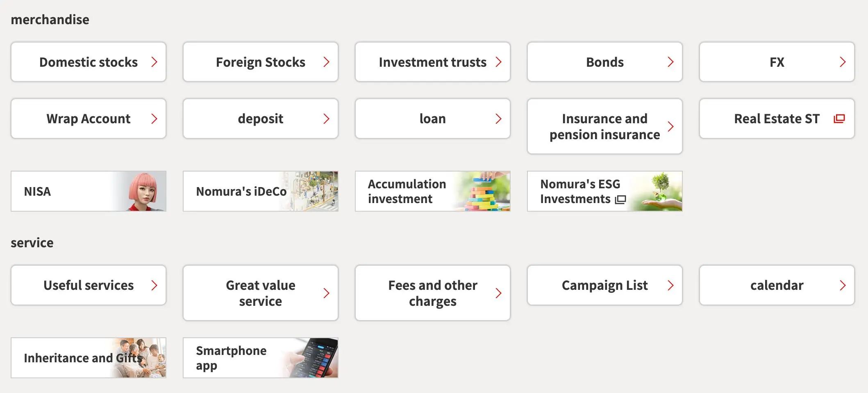The image size is (868, 393).
Task: View the Campaign List
Action: (x=605, y=285)
